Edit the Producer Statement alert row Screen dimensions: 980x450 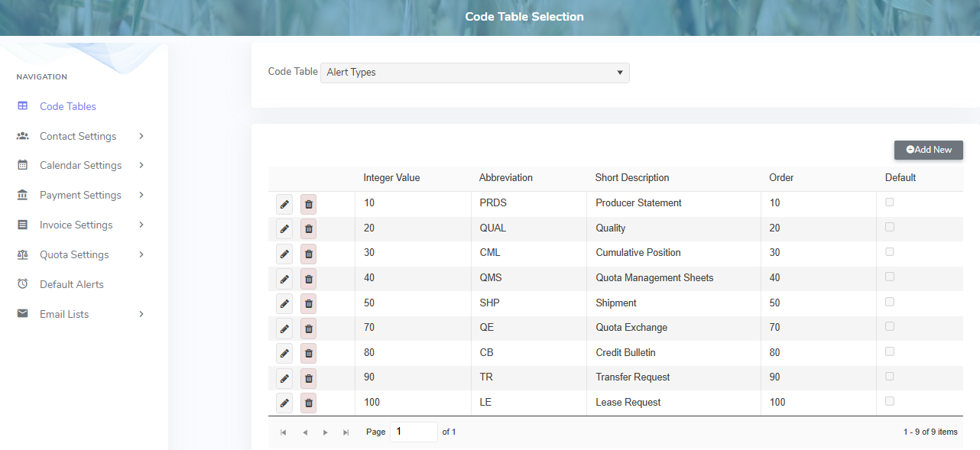284,203
